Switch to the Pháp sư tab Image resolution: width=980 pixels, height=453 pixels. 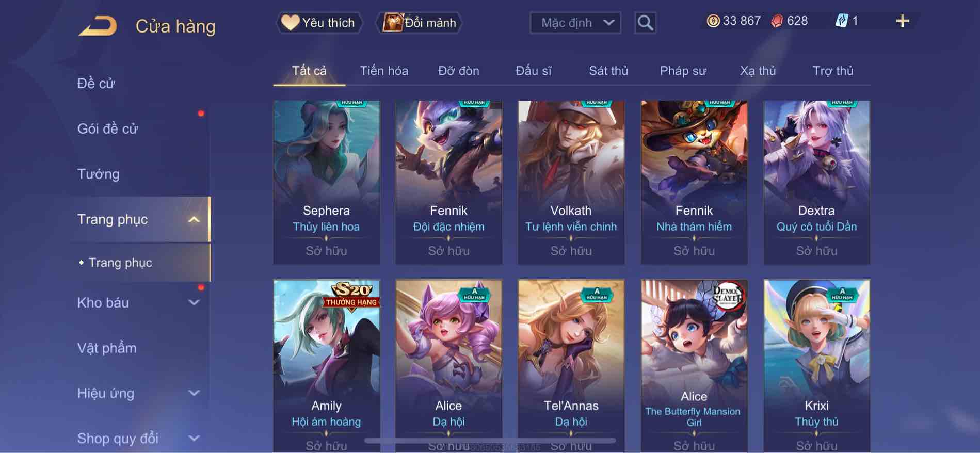pos(683,71)
